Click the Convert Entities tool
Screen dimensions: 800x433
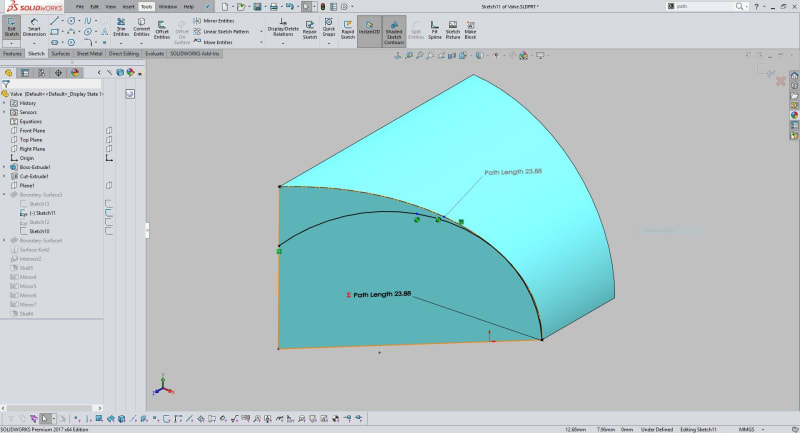click(x=141, y=27)
